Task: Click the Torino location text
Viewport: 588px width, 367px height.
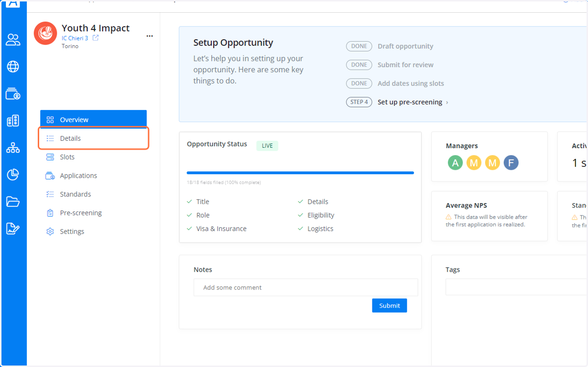Action: [70, 46]
